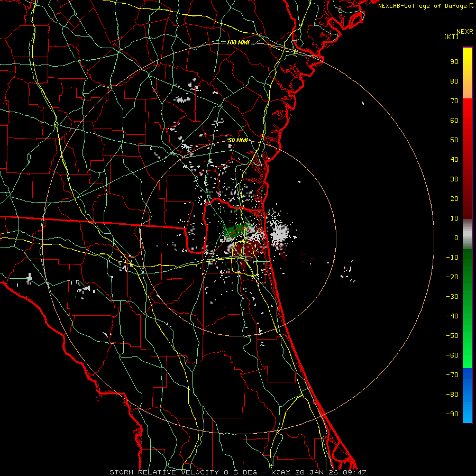
Task: Click the '0' value on the velocity scale
Action: 456,237
